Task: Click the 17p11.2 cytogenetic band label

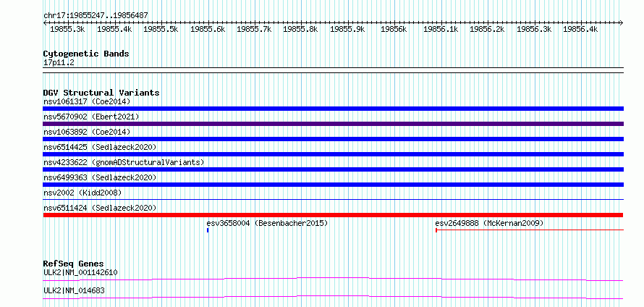Action: 59,63
